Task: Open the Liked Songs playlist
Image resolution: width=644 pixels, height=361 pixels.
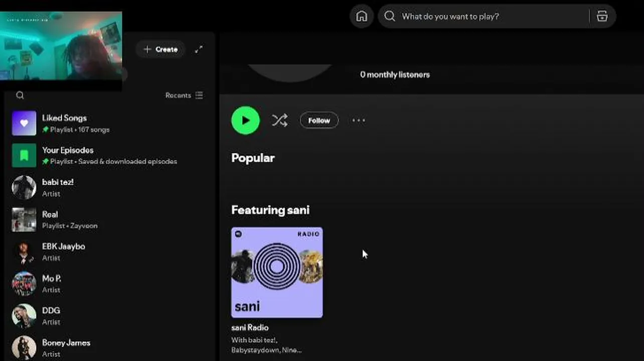Action: pos(64,118)
